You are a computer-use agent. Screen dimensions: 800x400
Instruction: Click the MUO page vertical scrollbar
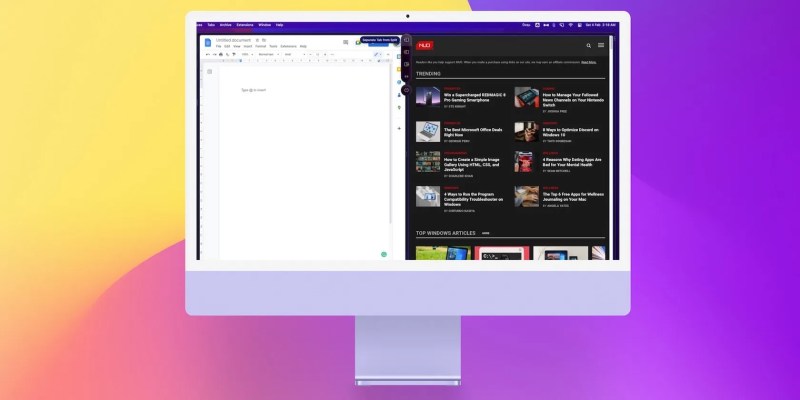tap(611, 148)
